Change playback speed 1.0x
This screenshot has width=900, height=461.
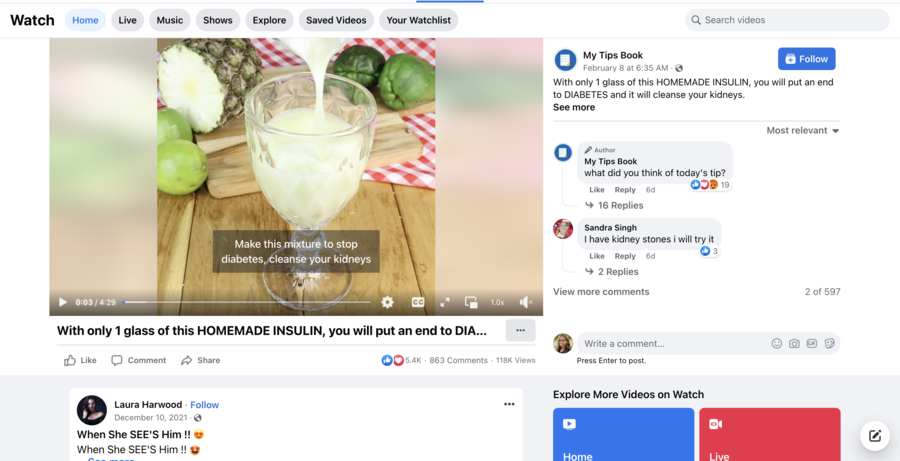click(x=497, y=302)
